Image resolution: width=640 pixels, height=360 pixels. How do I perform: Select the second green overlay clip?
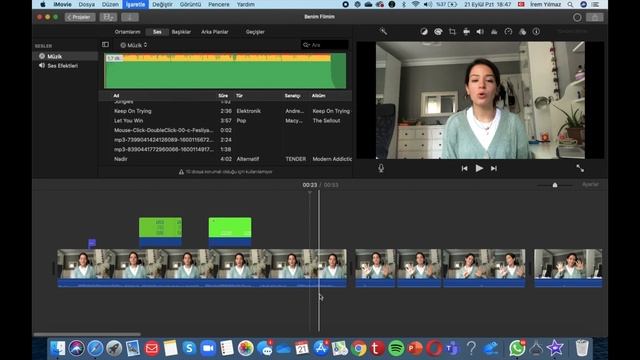coord(230,231)
